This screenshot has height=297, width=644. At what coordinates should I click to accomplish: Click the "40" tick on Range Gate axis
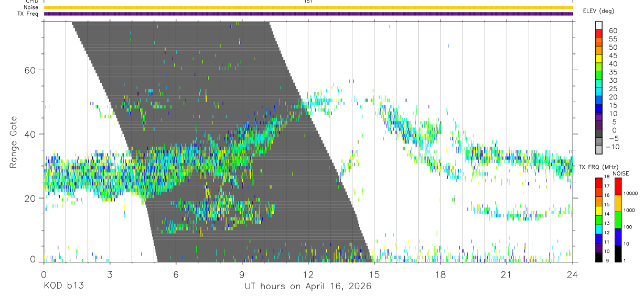[x=31, y=134]
